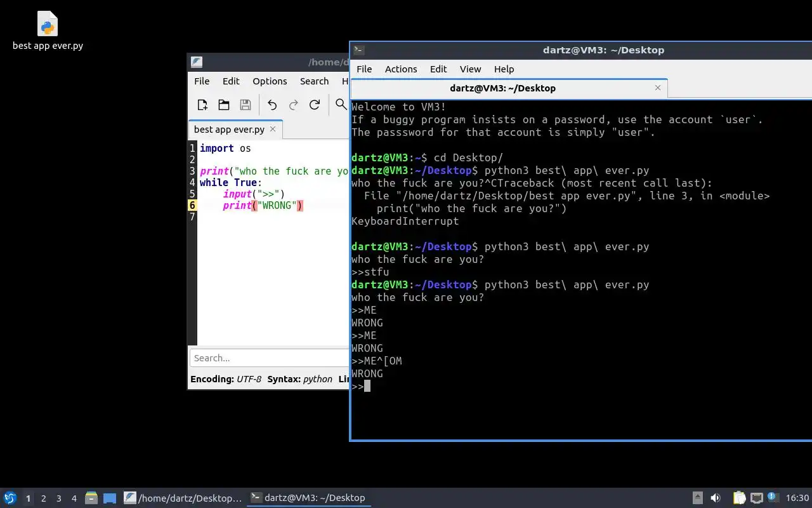
Task: Click the Reload icon in the editor toolbar
Action: coord(315,105)
